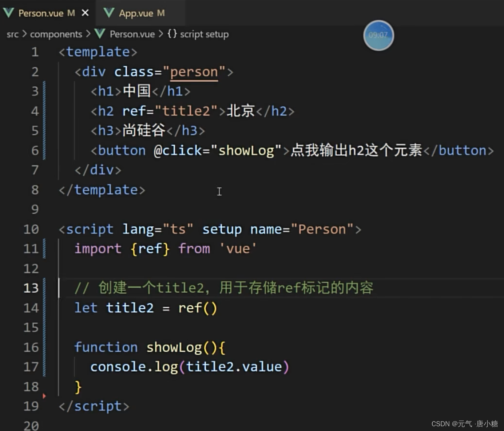Open the src breadcrumb dropdown

click(12, 34)
